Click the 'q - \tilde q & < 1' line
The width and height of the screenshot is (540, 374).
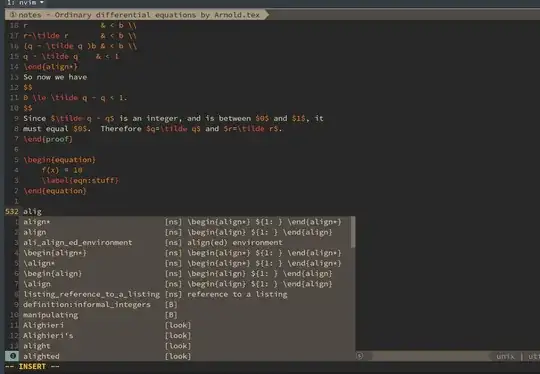tap(71, 56)
